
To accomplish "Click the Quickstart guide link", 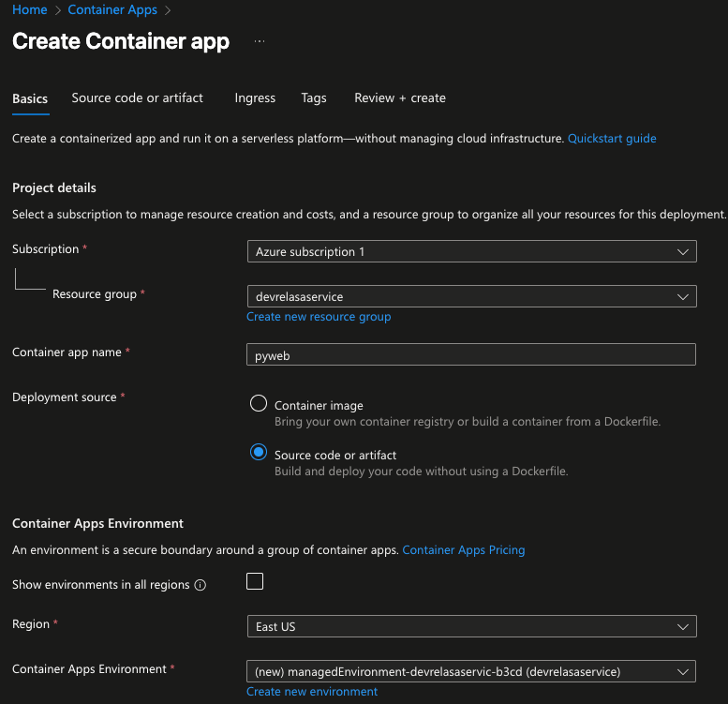I will tap(612, 138).
